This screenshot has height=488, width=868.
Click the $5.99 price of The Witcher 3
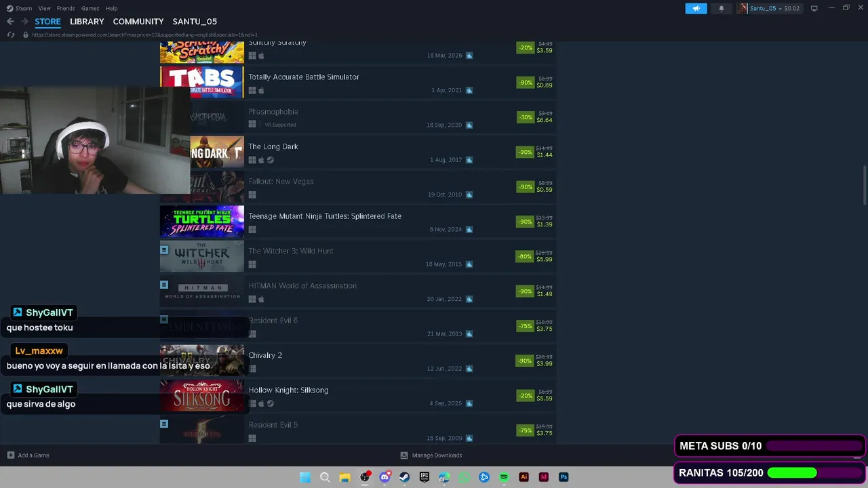coord(545,259)
